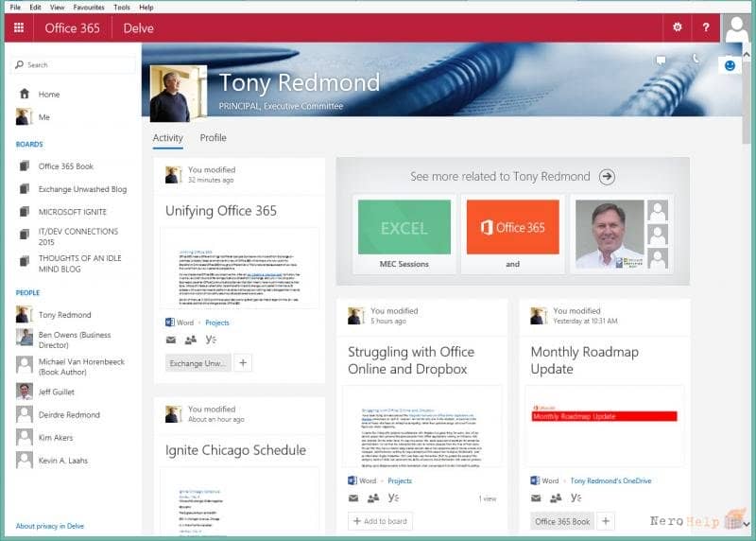Click About privacy in Delve link
This screenshot has height=541, width=756.
50,526
